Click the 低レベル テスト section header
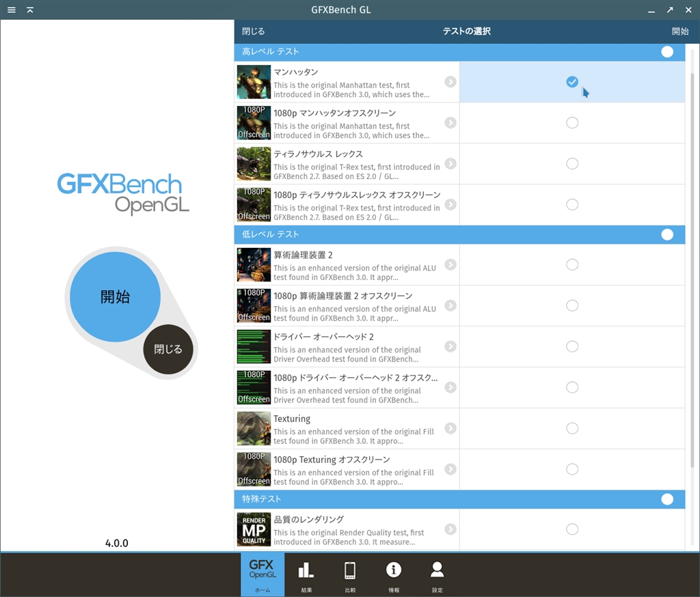This screenshot has width=700, height=597. (459, 235)
